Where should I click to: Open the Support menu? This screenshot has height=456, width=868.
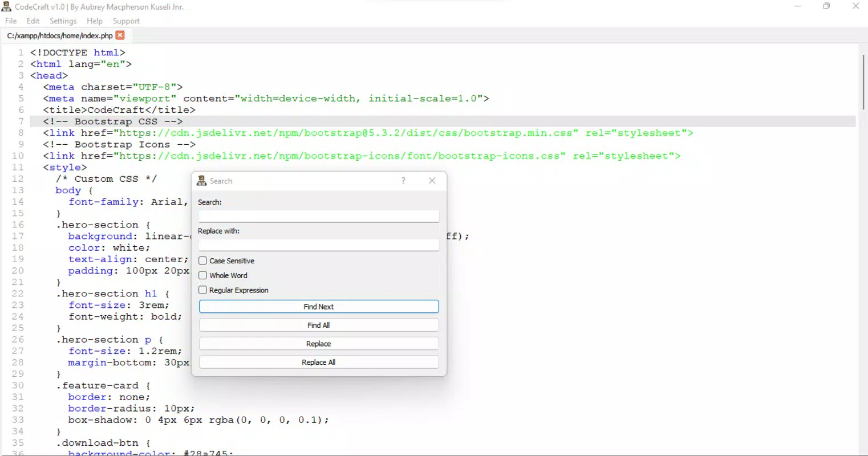pyautogui.click(x=126, y=21)
